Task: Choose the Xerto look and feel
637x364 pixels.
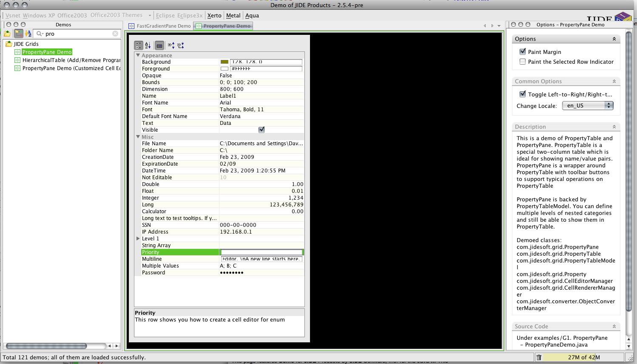Action: point(214,15)
